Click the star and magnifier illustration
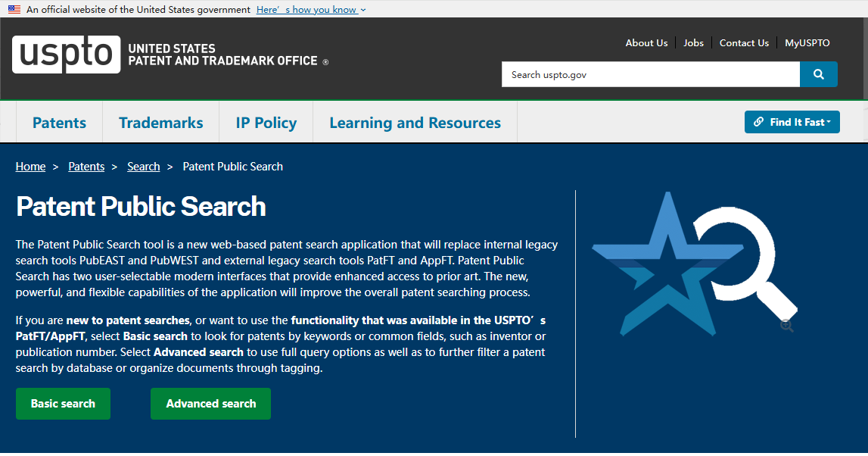This screenshot has width=868, height=456. pos(694,264)
